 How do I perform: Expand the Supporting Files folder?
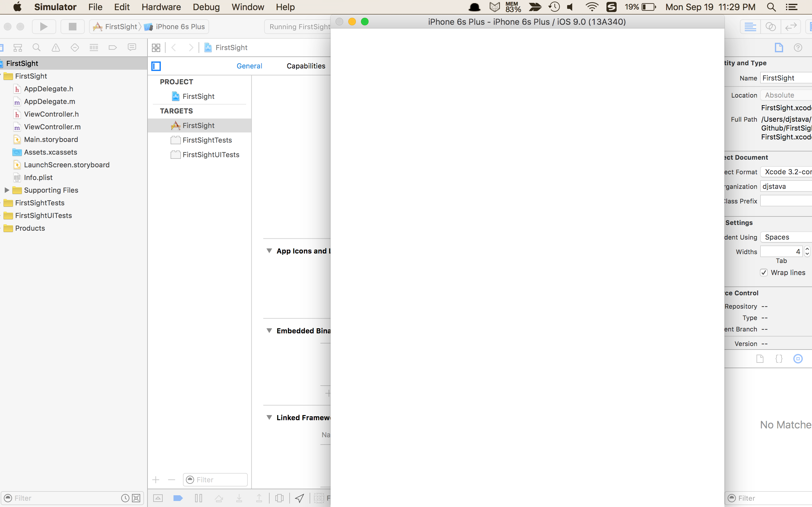point(6,190)
